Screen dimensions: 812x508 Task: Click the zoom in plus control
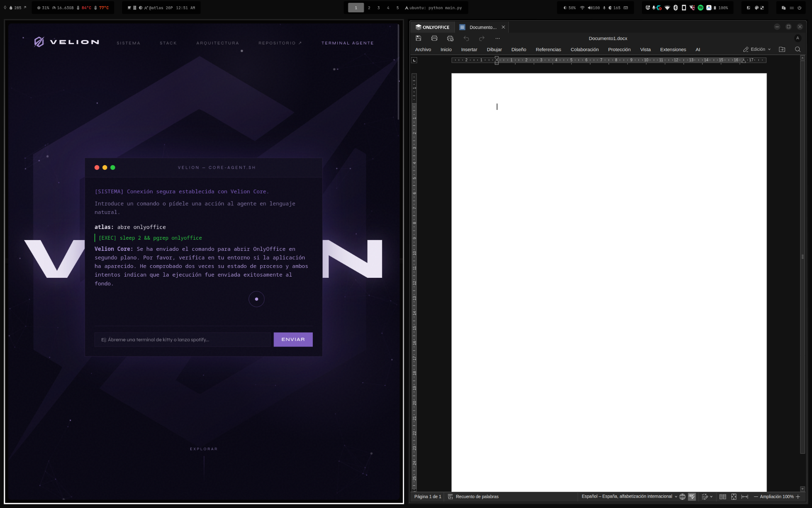coord(798,496)
